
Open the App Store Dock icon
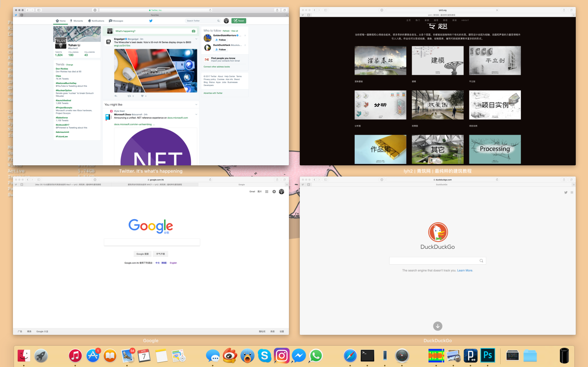click(x=93, y=356)
